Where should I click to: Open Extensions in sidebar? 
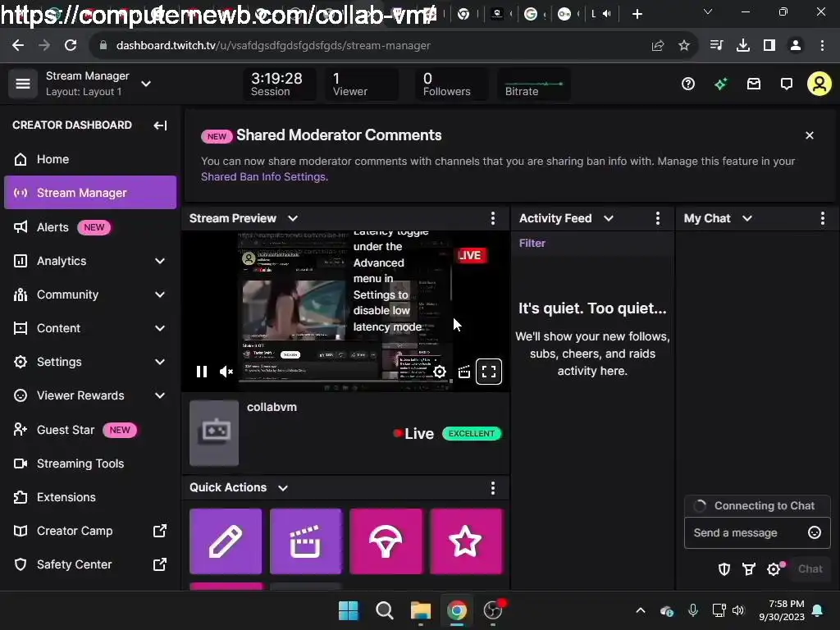pyautogui.click(x=90, y=497)
